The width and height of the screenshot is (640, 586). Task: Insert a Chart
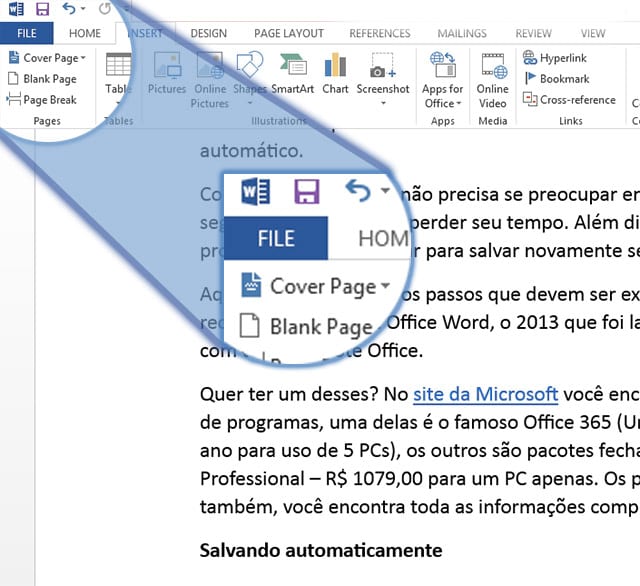click(x=335, y=73)
